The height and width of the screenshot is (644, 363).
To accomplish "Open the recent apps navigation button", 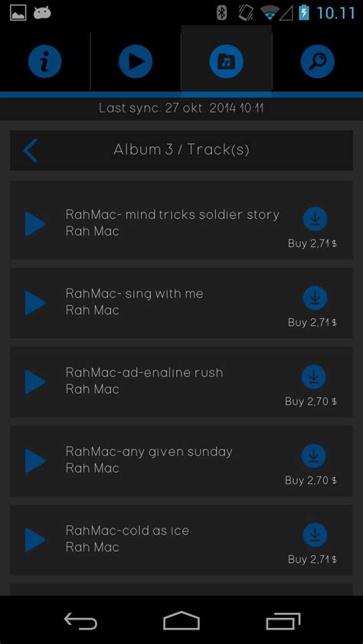I will 283,620.
